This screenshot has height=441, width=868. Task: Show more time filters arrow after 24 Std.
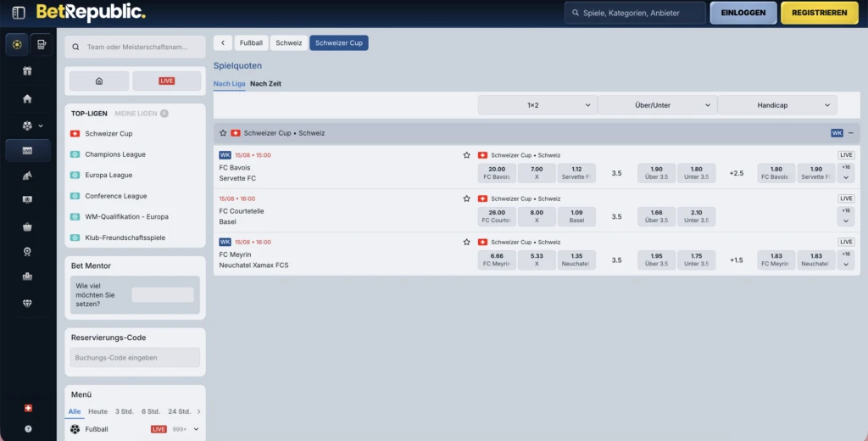point(198,411)
